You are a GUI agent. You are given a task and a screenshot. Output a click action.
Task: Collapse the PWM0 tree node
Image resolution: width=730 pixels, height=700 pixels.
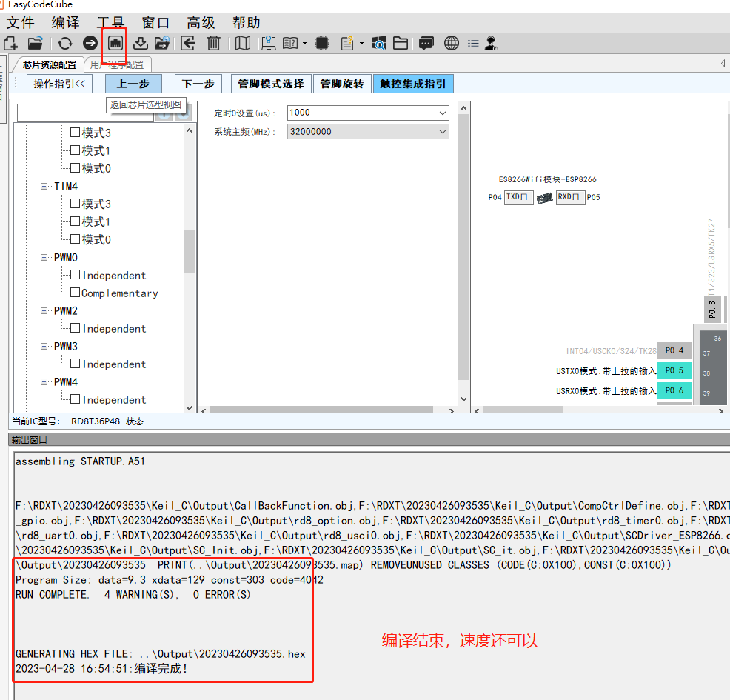click(44, 257)
